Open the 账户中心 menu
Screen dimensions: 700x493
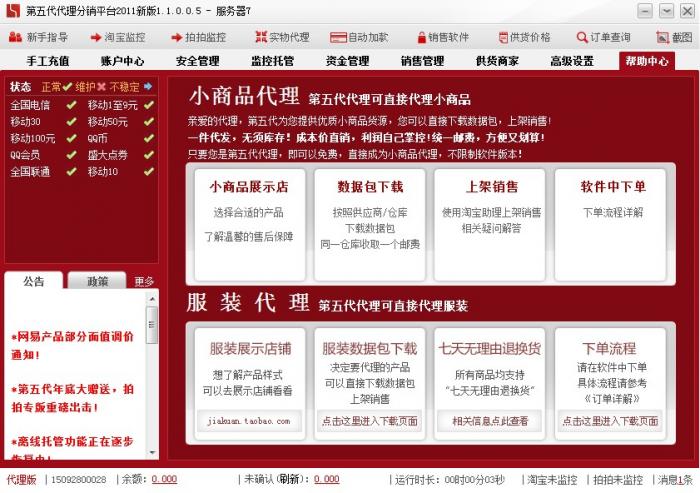tap(122, 61)
